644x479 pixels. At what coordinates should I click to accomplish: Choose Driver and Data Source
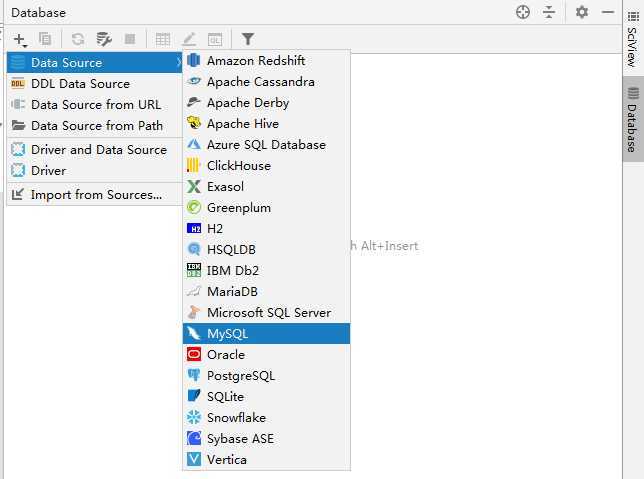pyautogui.click(x=94, y=150)
